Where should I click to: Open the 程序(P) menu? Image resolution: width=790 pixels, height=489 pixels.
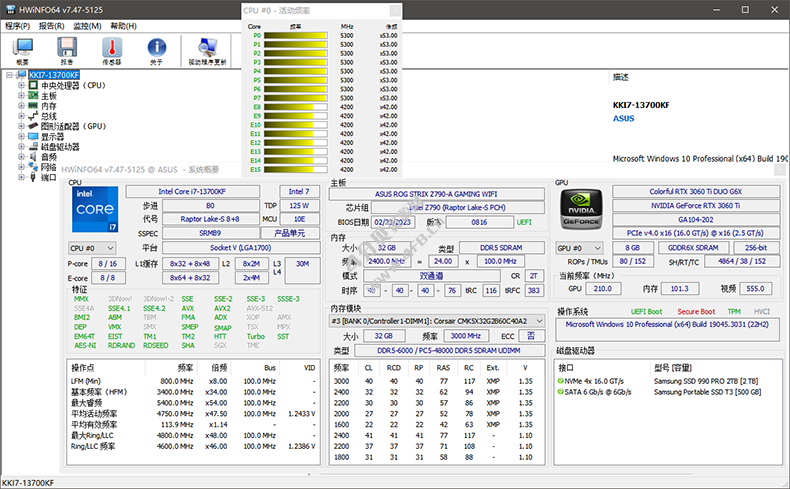[x=17, y=25]
